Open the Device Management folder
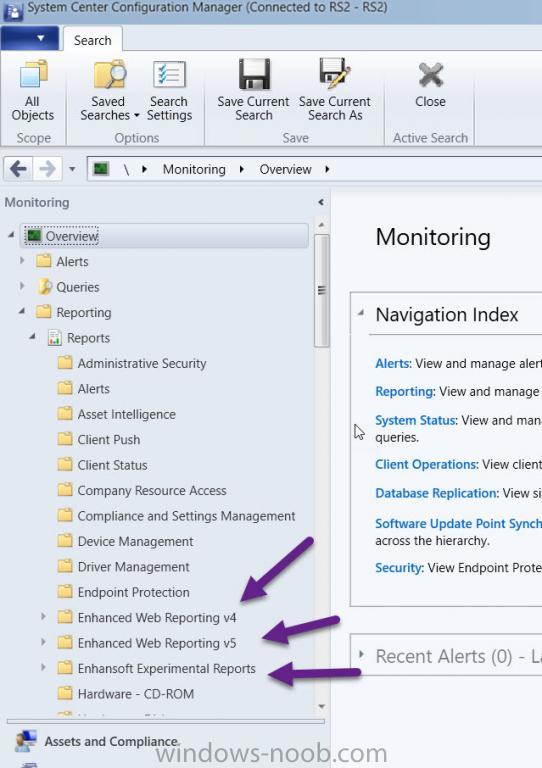542x768 pixels. (x=125, y=541)
